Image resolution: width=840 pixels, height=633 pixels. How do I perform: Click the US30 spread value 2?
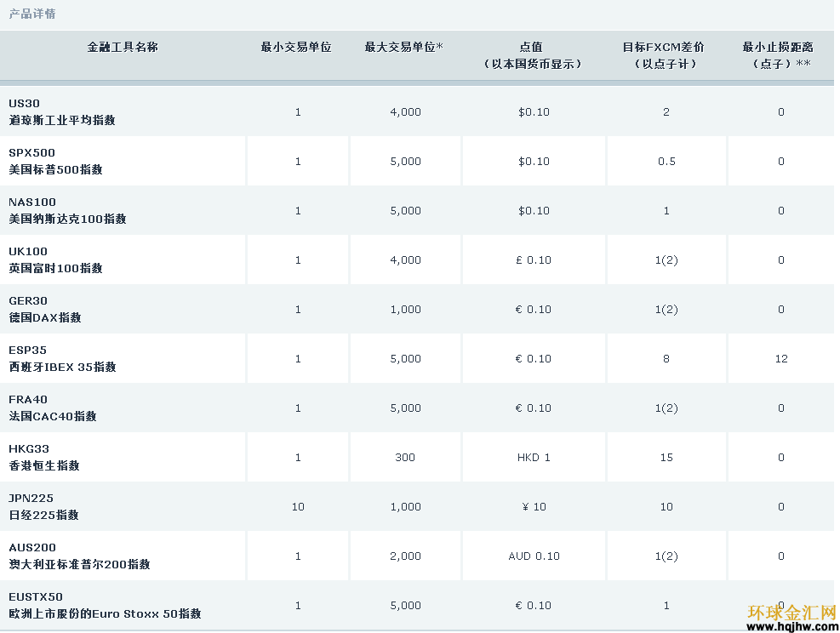point(666,112)
